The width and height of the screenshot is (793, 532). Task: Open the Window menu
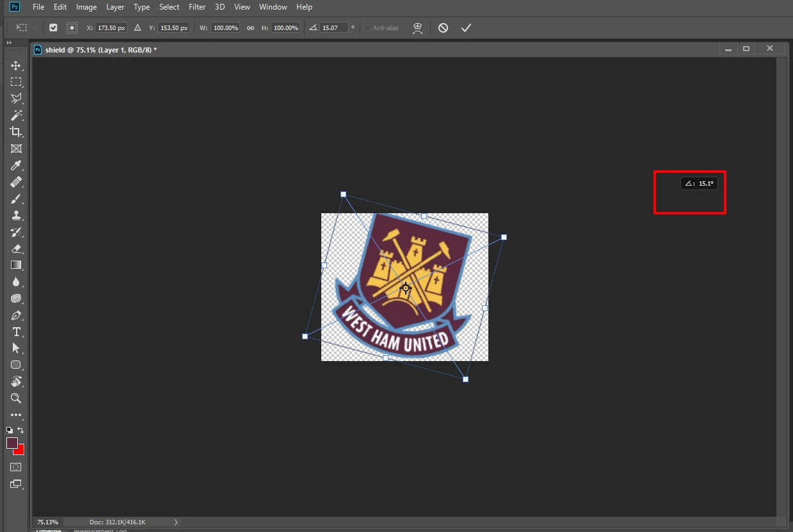point(273,7)
